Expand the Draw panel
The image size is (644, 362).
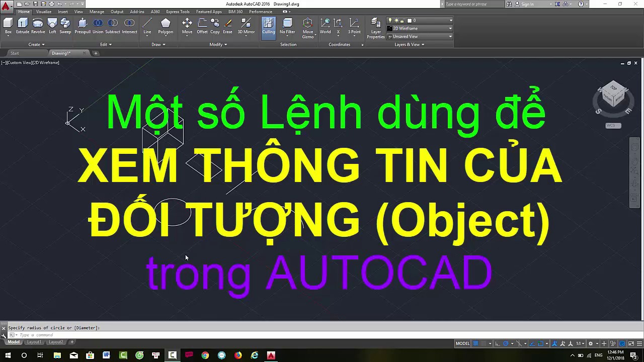[x=158, y=44]
